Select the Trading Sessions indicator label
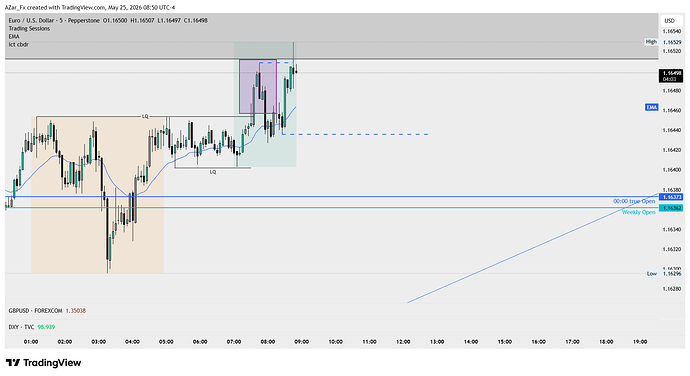Image resolution: width=690 pixels, height=376 pixels. pos(29,29)
